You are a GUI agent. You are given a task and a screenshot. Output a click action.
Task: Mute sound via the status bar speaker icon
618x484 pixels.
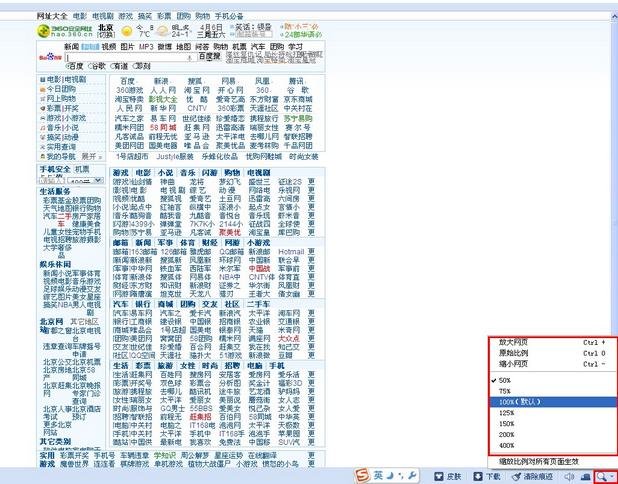(569, 477)
